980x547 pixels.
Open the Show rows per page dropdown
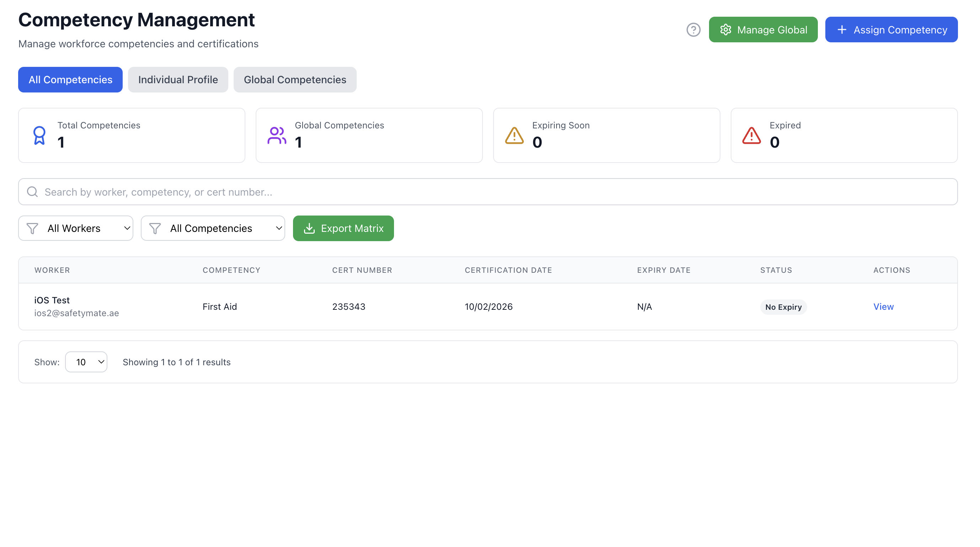[x=86, y=362]
